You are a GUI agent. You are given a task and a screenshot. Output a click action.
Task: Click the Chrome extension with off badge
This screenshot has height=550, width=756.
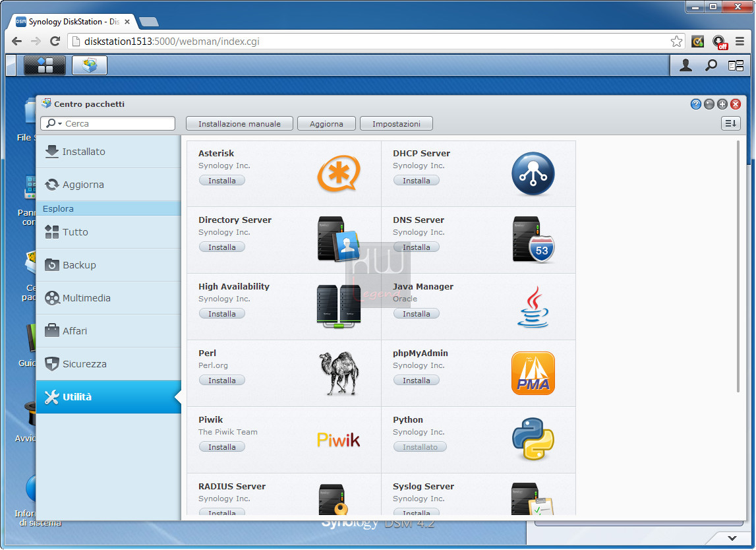(x=719, y=42)
